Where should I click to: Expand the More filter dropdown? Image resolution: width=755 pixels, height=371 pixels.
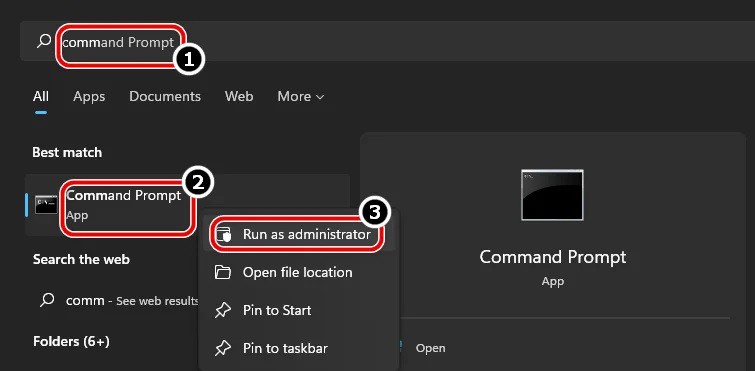pos(300,96)
